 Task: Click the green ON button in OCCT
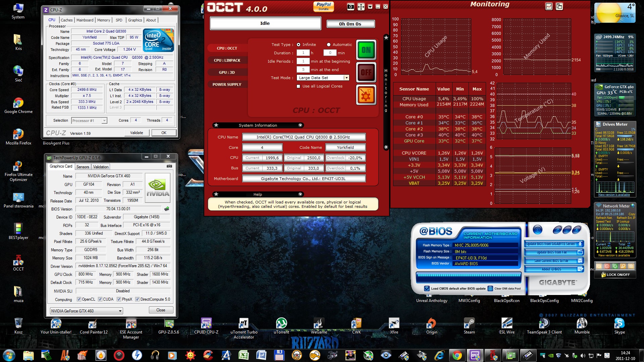[366, 50]
